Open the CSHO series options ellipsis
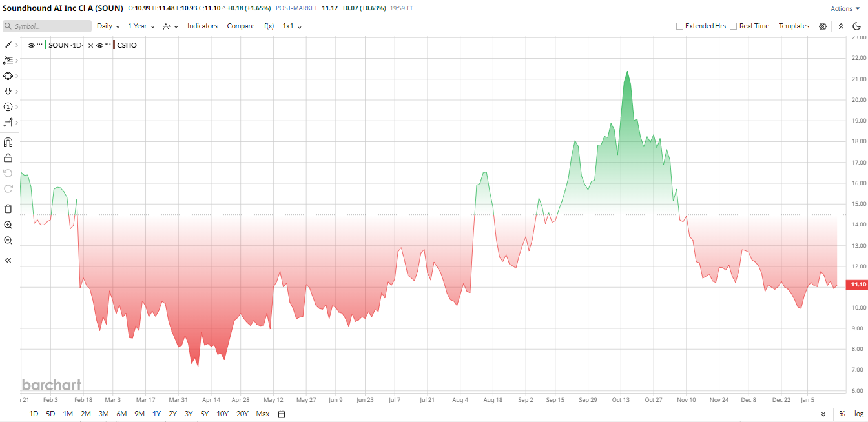Screen dimensions: 868x422 108,45
